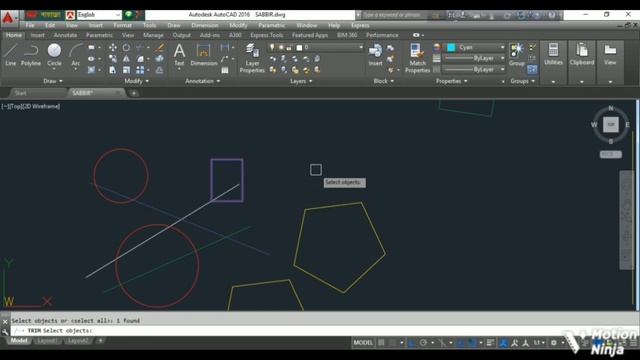Image resolution: width=640 pixels, height=360 pixels.
Task: Open the Tools menu
Action: coord(149,25)
